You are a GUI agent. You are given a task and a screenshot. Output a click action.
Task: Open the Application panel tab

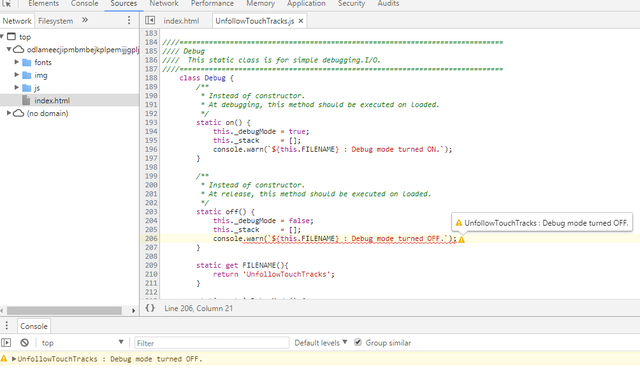306,4
